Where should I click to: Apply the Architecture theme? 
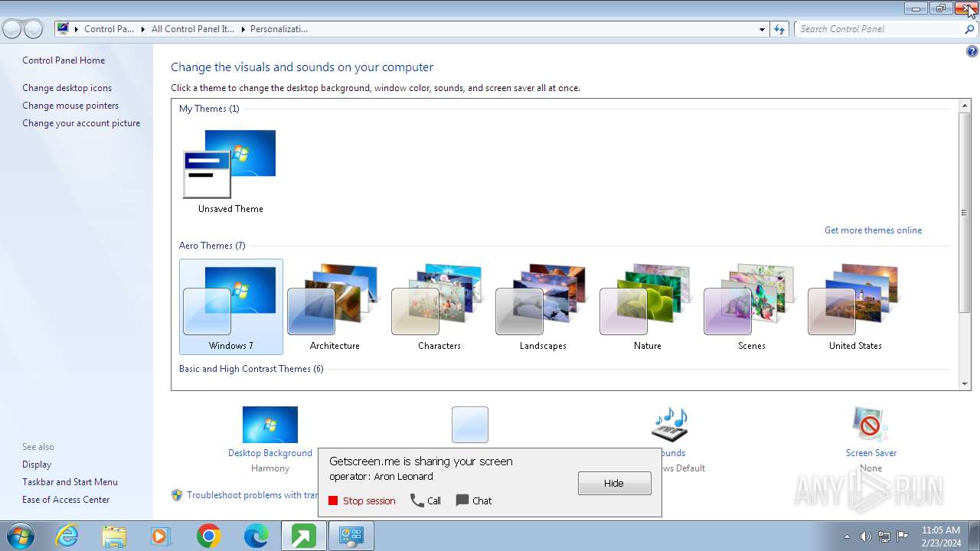tap(335, 307)
